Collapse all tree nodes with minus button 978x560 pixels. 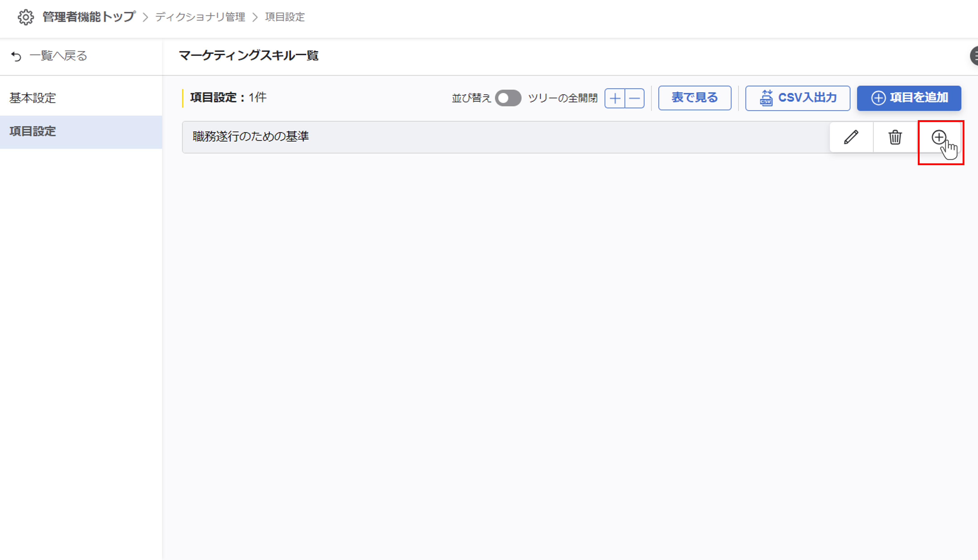point(635,98)
